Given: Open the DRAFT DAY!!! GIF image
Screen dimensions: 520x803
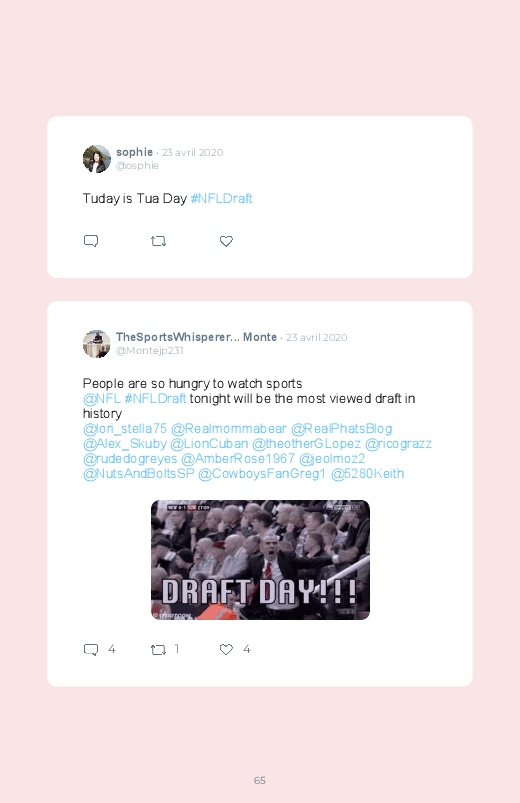Looking at the screenshot, I should [x=260, y=560].
